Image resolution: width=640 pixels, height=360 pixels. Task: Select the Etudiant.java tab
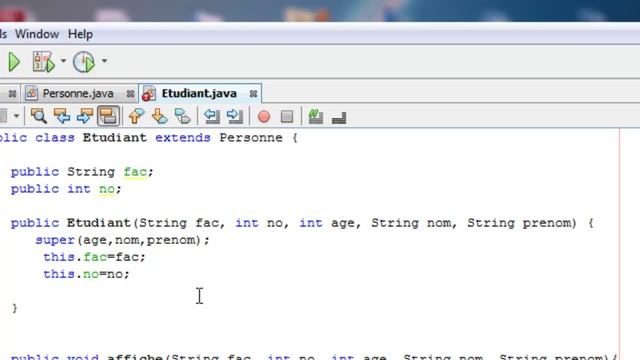coord(199,93)
